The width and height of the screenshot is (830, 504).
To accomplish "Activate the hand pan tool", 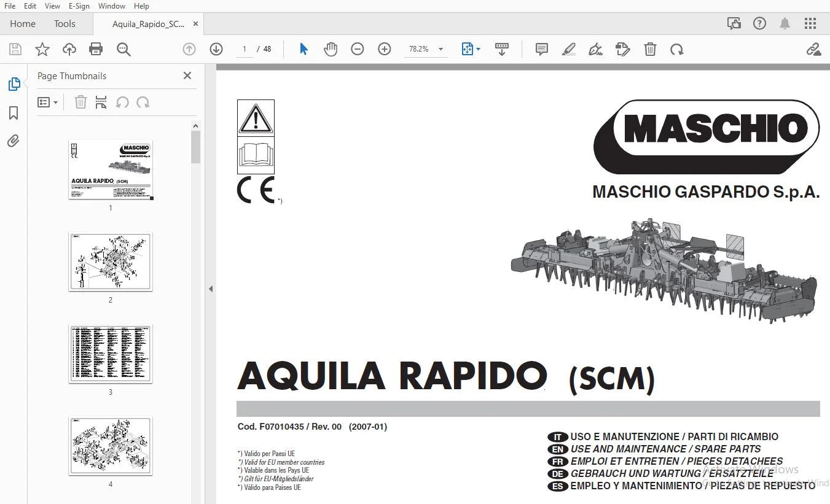I will (x=331, y=49).
